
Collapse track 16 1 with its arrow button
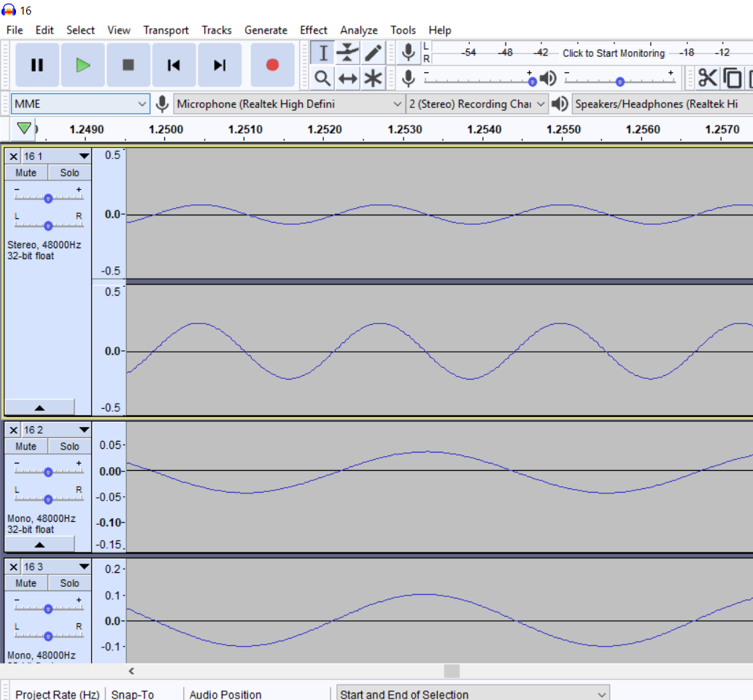point(40,407)
